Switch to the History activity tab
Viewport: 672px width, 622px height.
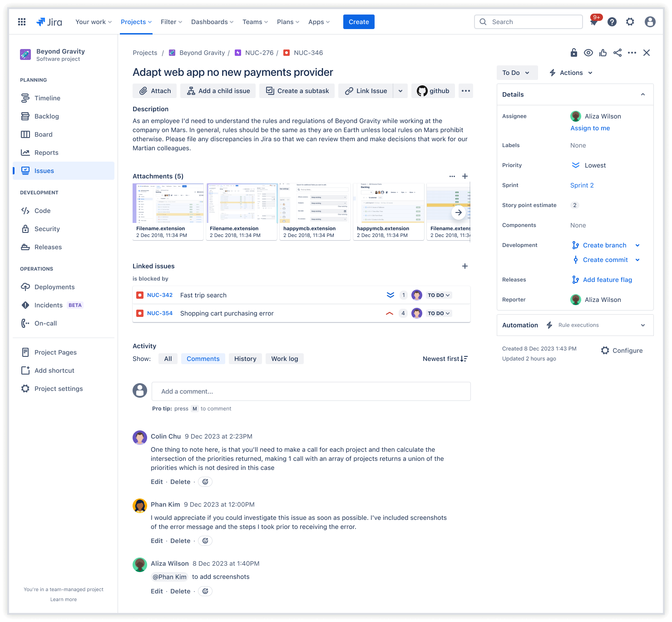click(x=245, y=359)
